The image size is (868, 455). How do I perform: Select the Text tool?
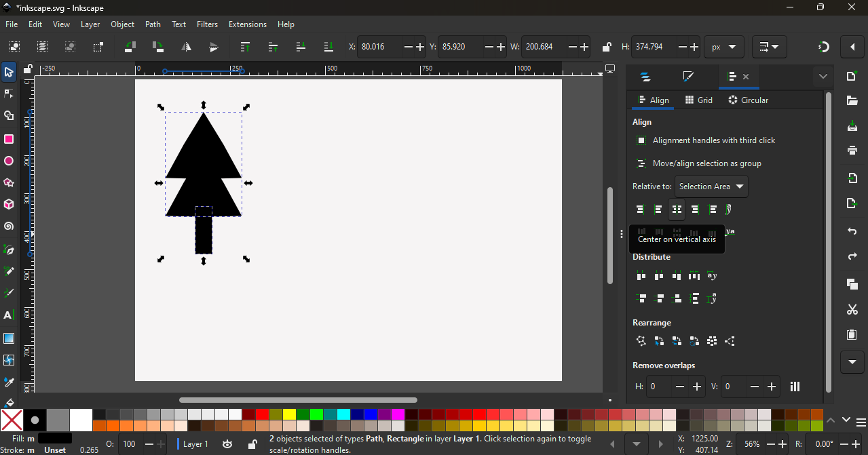(9, 315)
